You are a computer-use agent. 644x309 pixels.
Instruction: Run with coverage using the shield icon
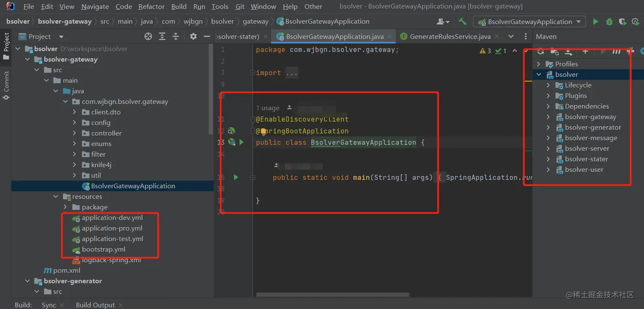click(623, 21)
